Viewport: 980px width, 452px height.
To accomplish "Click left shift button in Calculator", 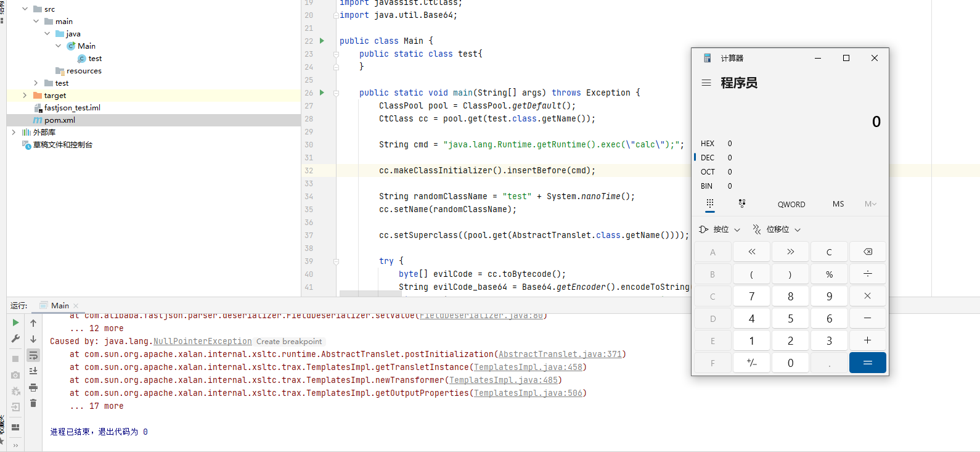I will point(752,252).
